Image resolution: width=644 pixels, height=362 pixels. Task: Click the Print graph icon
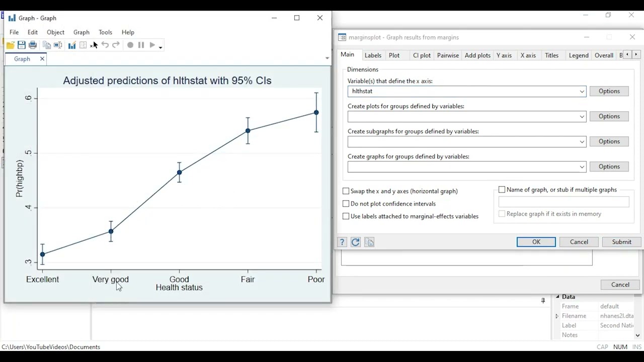click(33, 45)
